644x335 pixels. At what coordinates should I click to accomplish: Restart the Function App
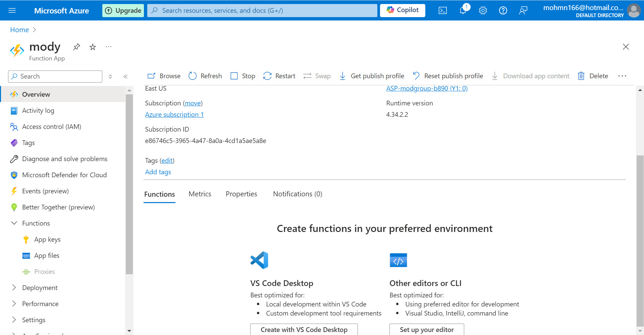279,76
